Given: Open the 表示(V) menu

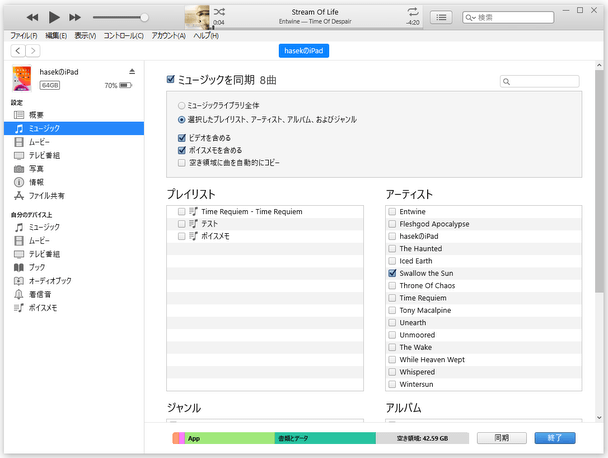Looking at the screenshot, I should coord(85,36).
